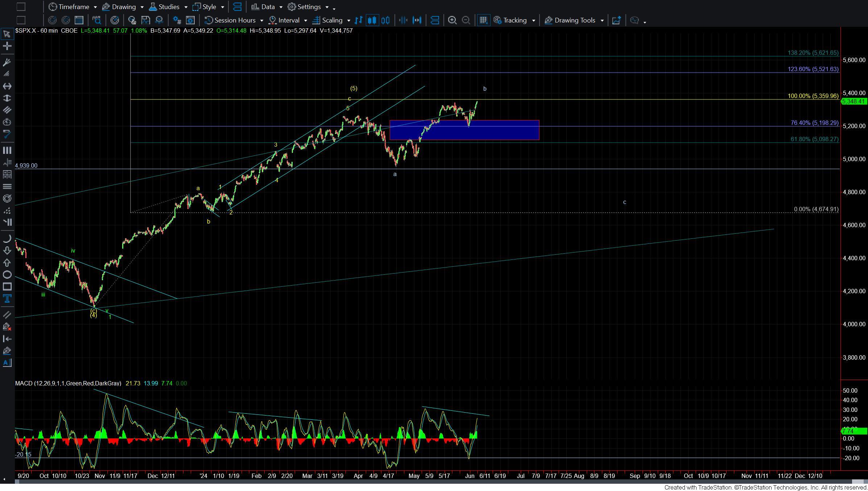This screenshot has width=868, height=491.
Task: Select the crosshair cursor tool
Action: click(x=7, y=46)
